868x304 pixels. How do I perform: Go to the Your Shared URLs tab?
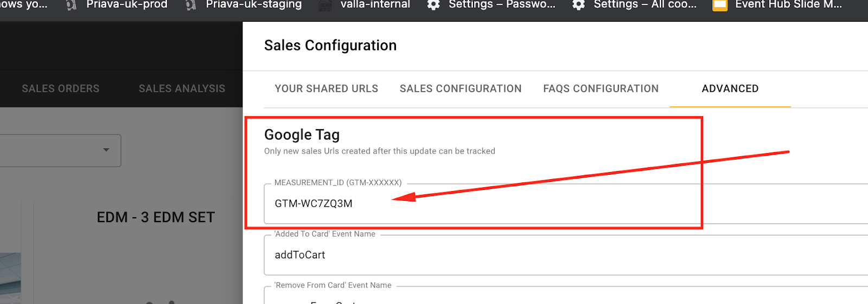tap(327, 88)
